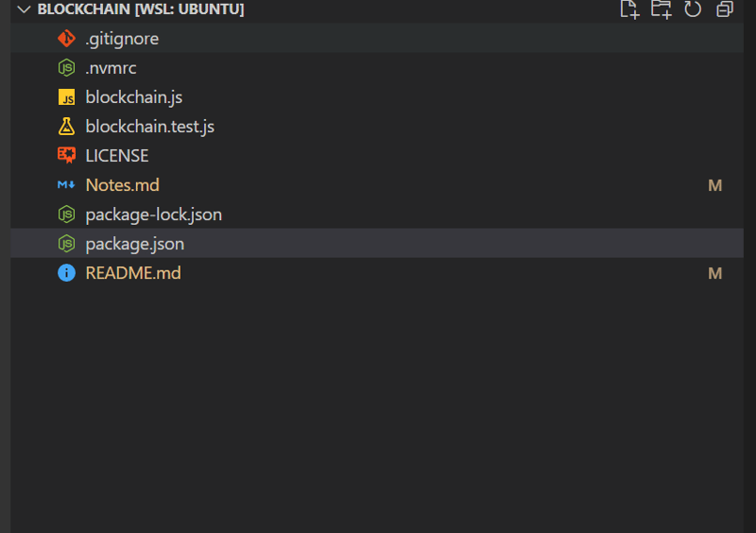Viewport: 756px width, 533px height.
Task: Click the New File icon
Action: pos(629,9)
